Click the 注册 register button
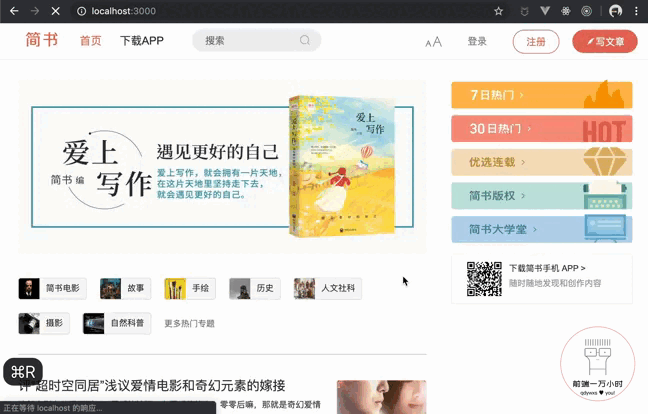 (x=536, y=42)
